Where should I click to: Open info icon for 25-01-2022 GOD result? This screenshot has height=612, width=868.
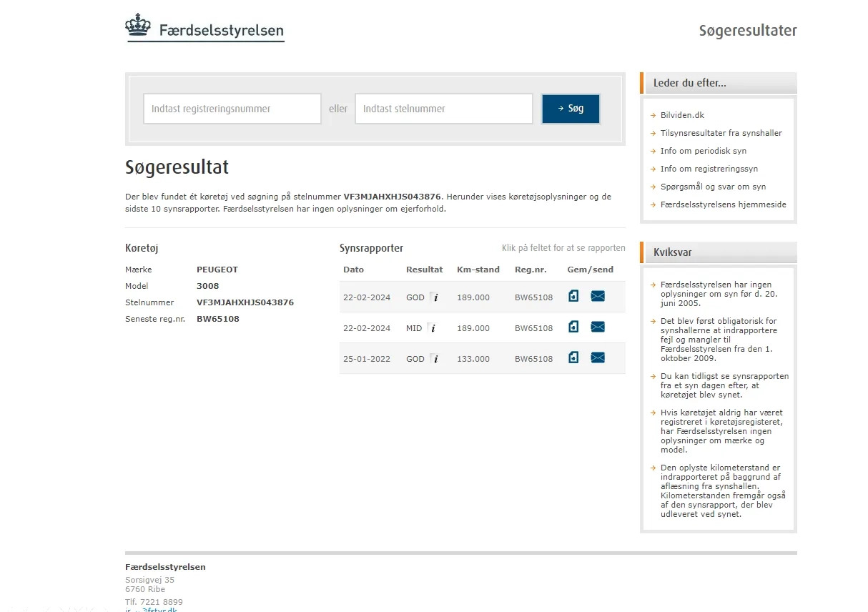pyautogui.click(x=435, y=359)
